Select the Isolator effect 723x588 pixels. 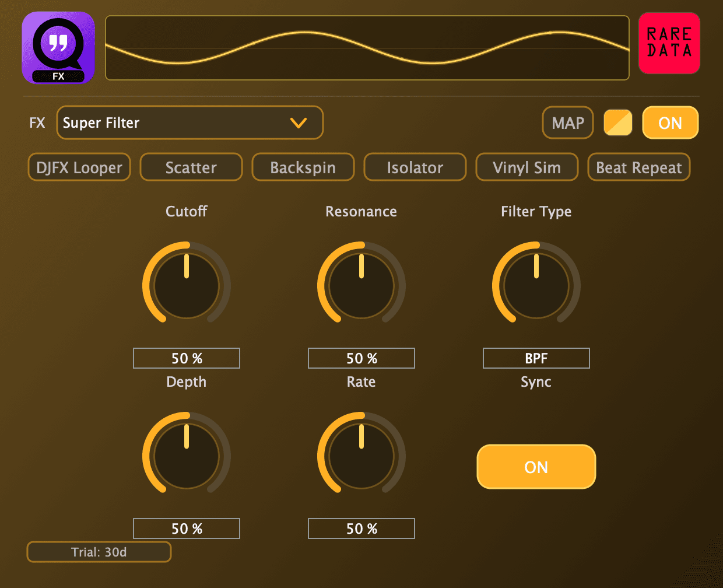[x=415, y=167]
